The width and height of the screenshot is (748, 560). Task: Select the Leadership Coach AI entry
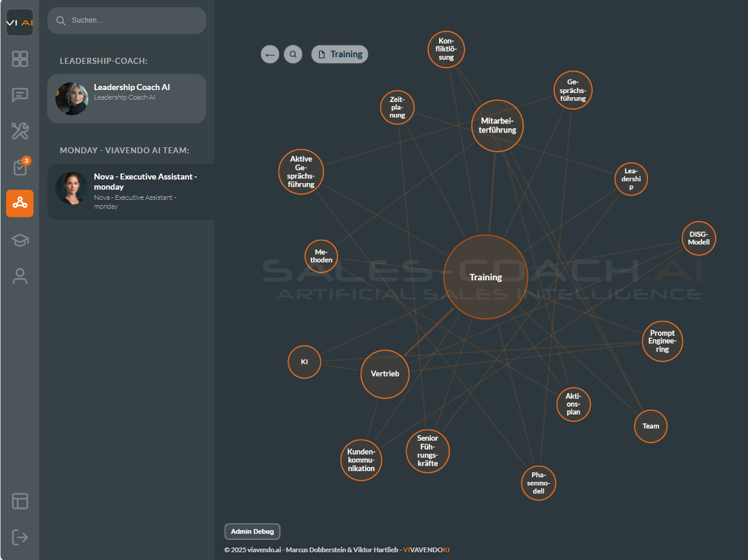(x=126, y=98)
